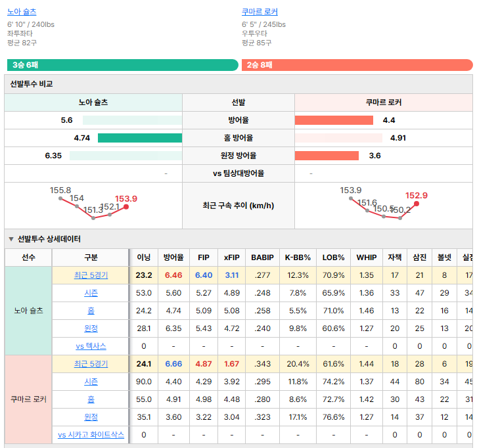This screenshot has width=477, height=448.
Task: Click the 좌투좌타 handedness text
Action: coord(20,34)
